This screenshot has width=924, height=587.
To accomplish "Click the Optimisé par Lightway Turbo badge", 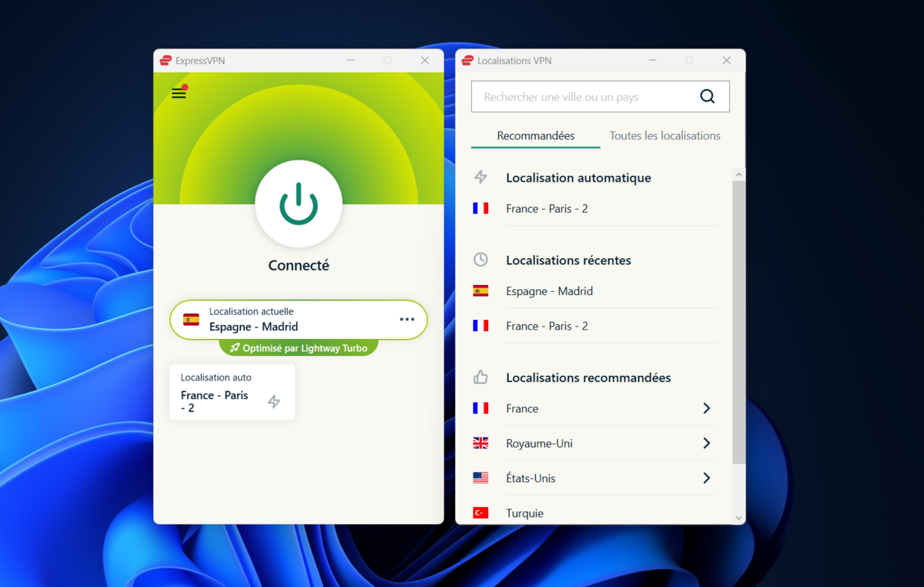I will tap(299, 348).
